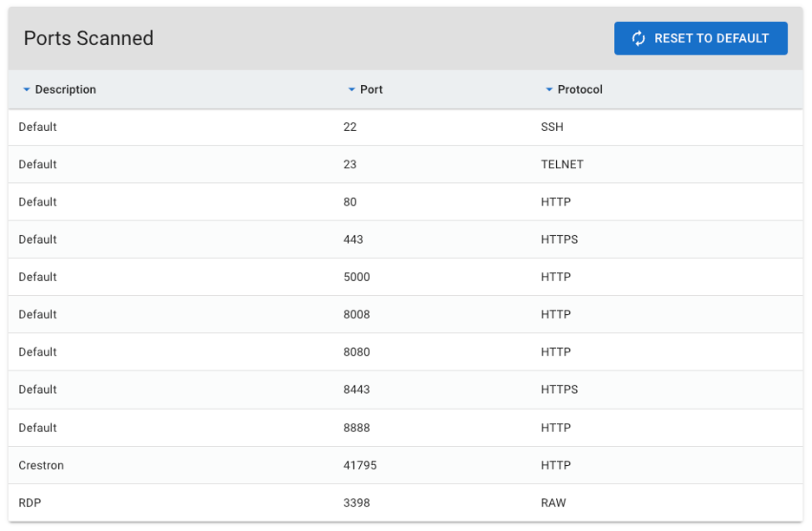The width and height of the screenshot is (812, 531).
Task: Click the Description column header label
Action: (65, 89)
